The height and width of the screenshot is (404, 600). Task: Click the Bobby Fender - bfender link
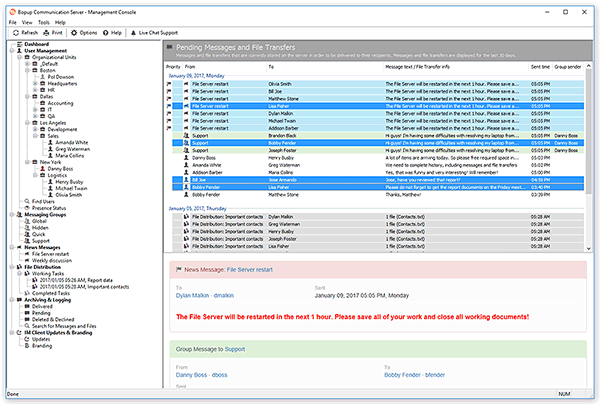[414, 375]
